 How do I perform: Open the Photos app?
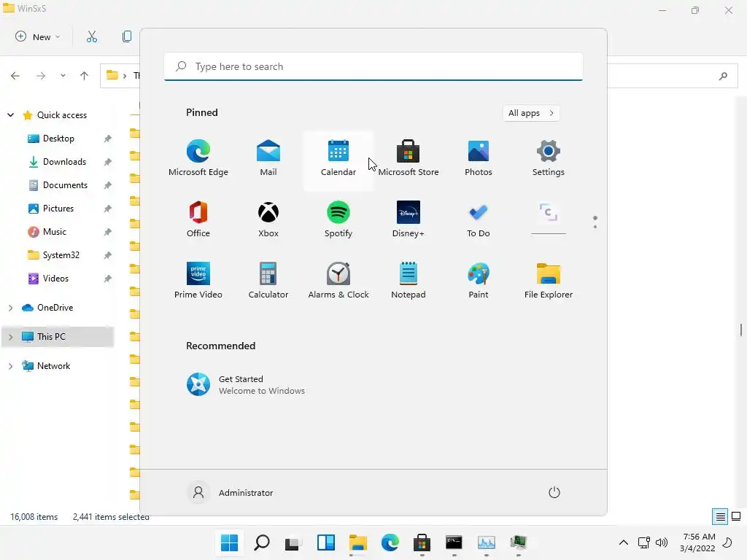point(479,158)
